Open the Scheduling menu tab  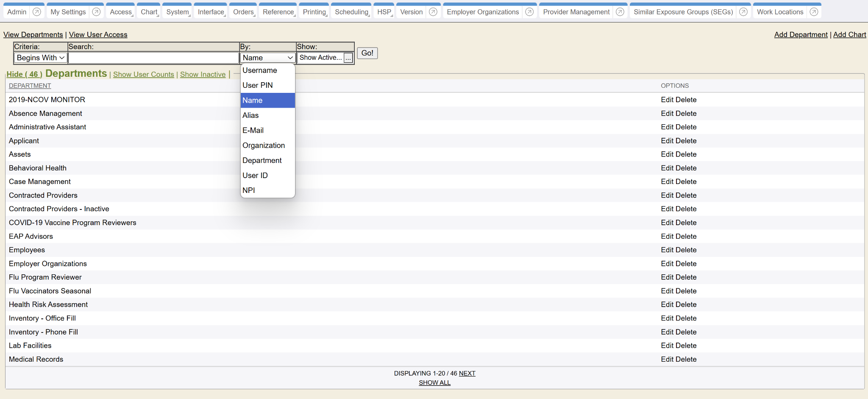point(351,12)
